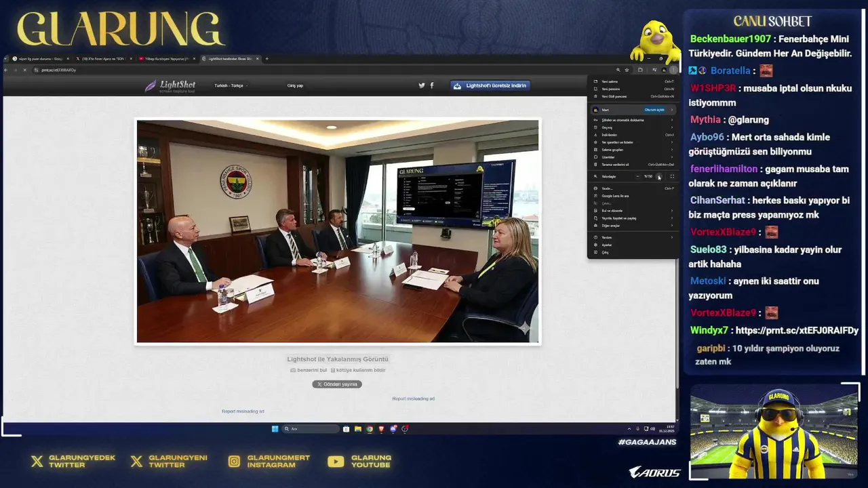Click Lightshot'ı ücretsiz indirin button
Viewport: 868px width, 488px height.
[490, 85]
